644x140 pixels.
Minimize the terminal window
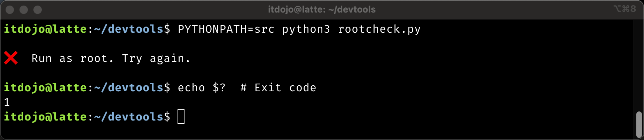click(24, 10)
